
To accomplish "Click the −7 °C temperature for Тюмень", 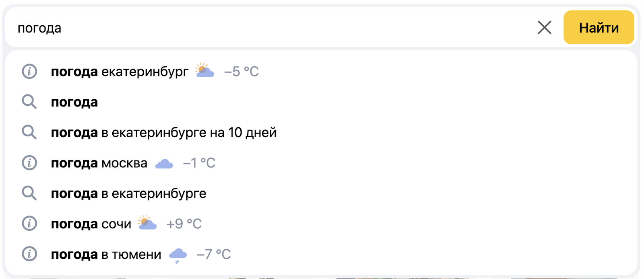I will [214, 254].
